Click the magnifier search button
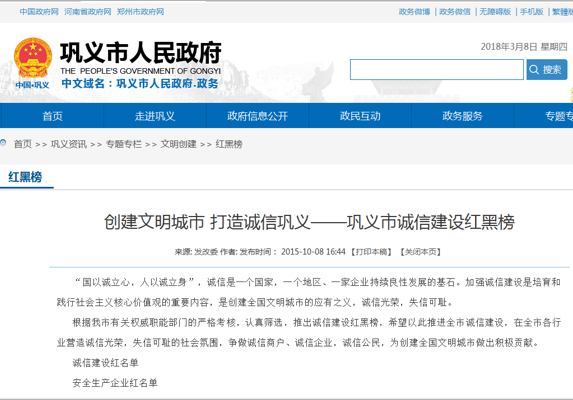The height and width of the screenshot is (400, 573). click(547, 69)
